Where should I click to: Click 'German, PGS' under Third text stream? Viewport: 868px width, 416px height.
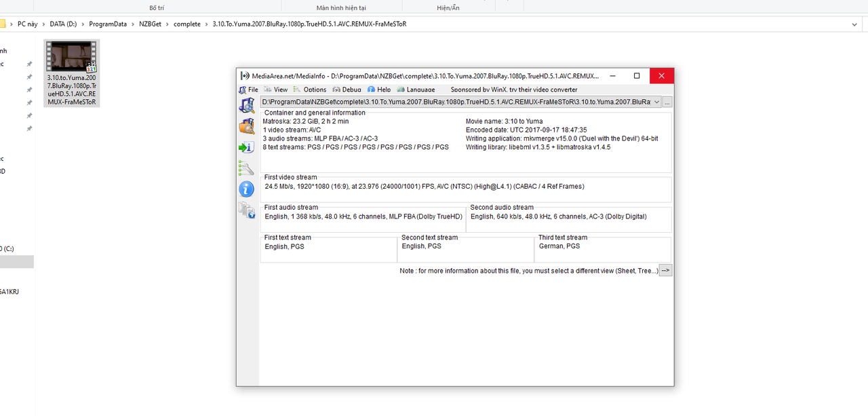click(x=559, y=246)
